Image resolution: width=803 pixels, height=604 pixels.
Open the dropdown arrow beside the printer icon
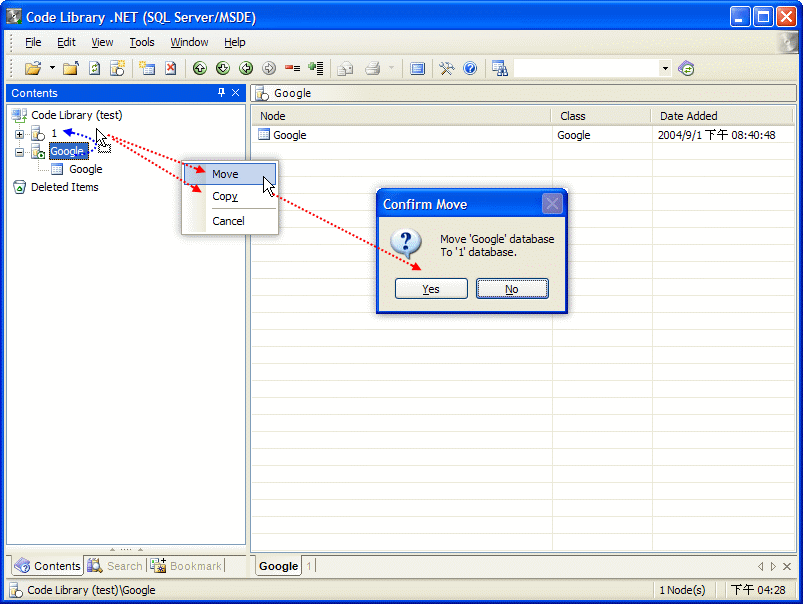(392, 68)
